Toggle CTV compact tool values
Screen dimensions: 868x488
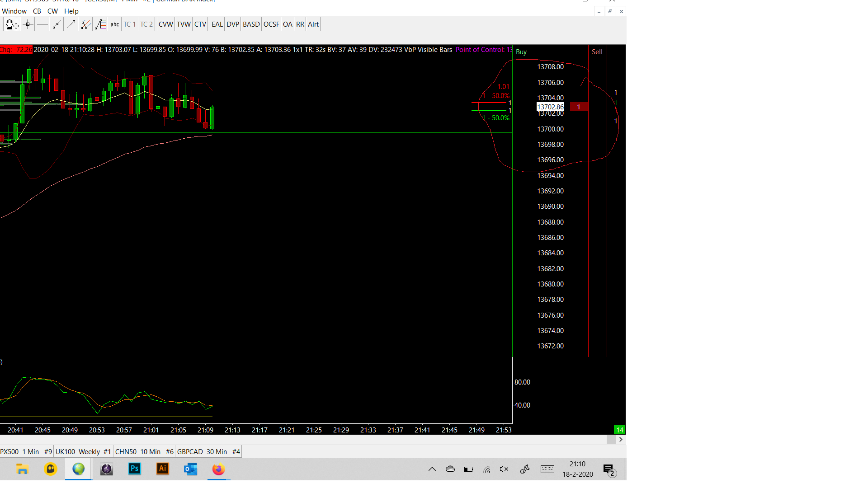click(x=200, y=24)
